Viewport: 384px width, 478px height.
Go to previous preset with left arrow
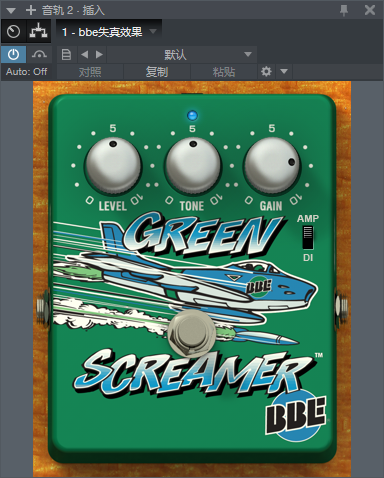click(x=85, y=54)
